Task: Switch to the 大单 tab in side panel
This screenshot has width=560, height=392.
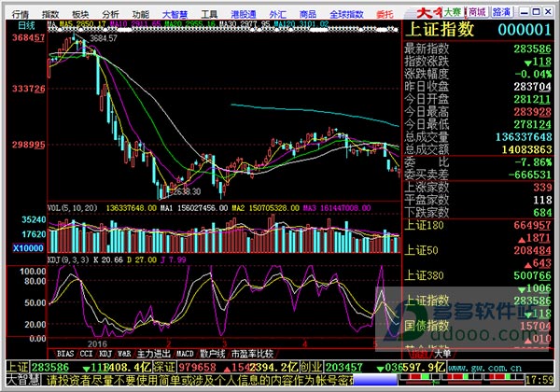Action: 441,354
